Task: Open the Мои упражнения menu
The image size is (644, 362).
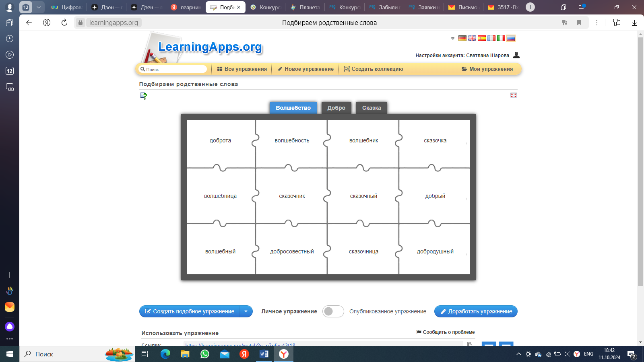Action: point(487,69)
